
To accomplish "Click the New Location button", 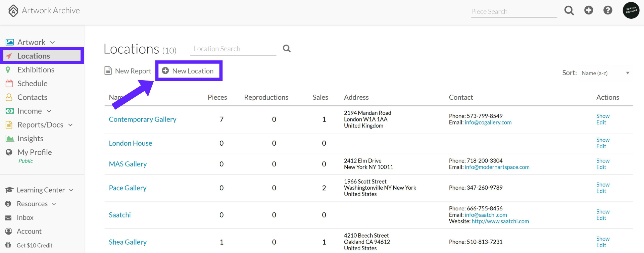I will pos(189,71).
